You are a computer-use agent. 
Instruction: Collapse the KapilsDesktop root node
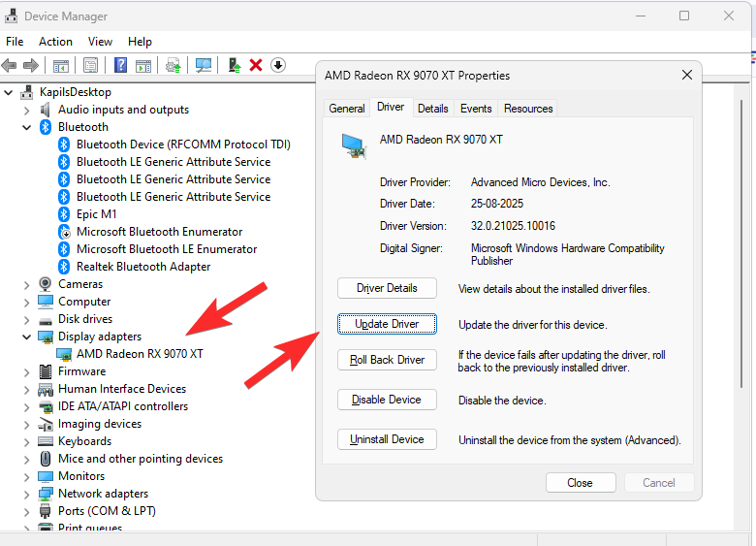pyautogui.click(x=8, y=92)
